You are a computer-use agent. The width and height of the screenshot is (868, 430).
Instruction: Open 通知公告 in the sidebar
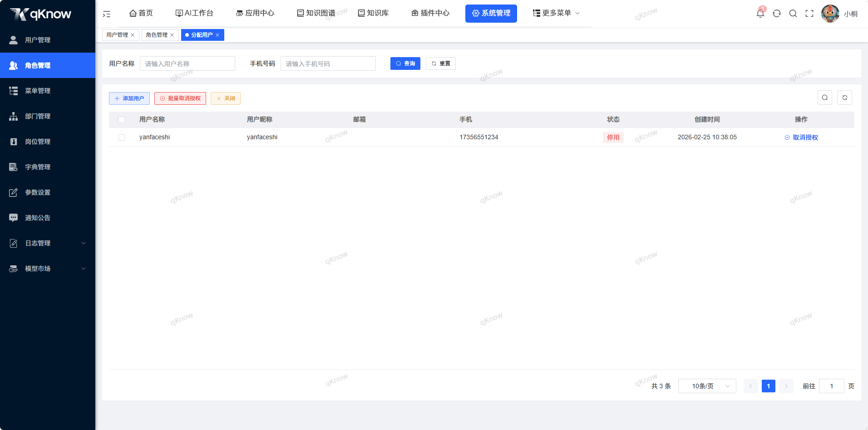pyautogui.click(x=48, y=218)
